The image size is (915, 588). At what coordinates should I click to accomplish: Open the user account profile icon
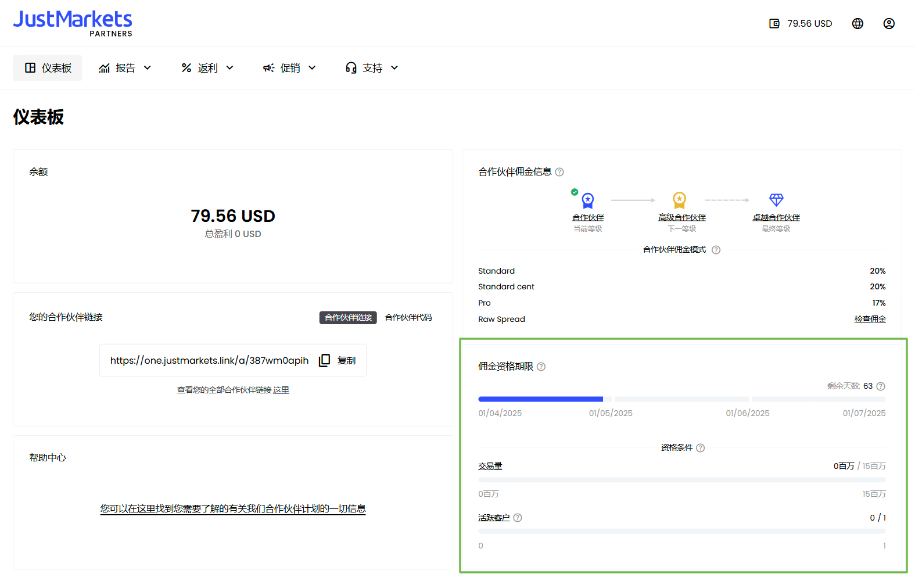click(889, 24)
